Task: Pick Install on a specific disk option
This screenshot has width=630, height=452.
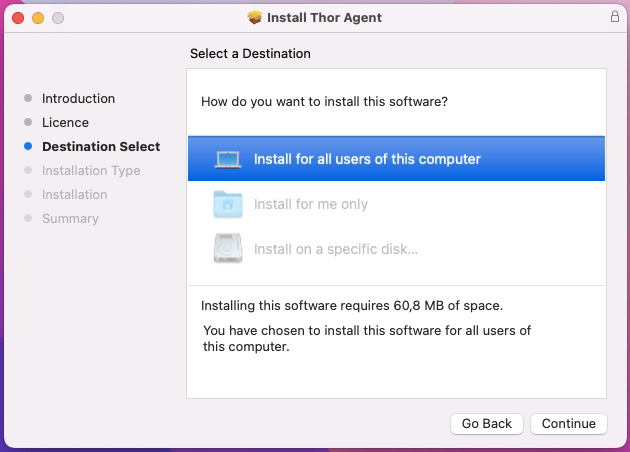Action: pyautogui.click(x=336, y=248)
